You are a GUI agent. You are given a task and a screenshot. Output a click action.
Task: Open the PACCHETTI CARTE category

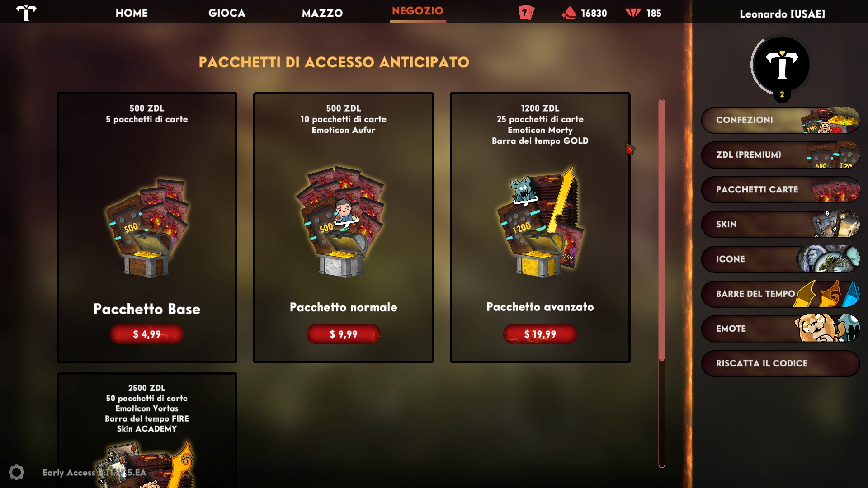point(781,189)
